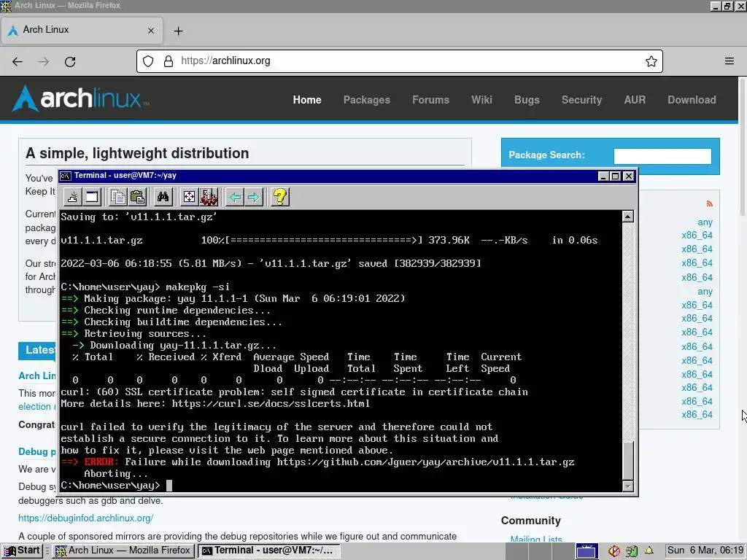Click the notification bell tray icon
747x560 pixels.
649,551
